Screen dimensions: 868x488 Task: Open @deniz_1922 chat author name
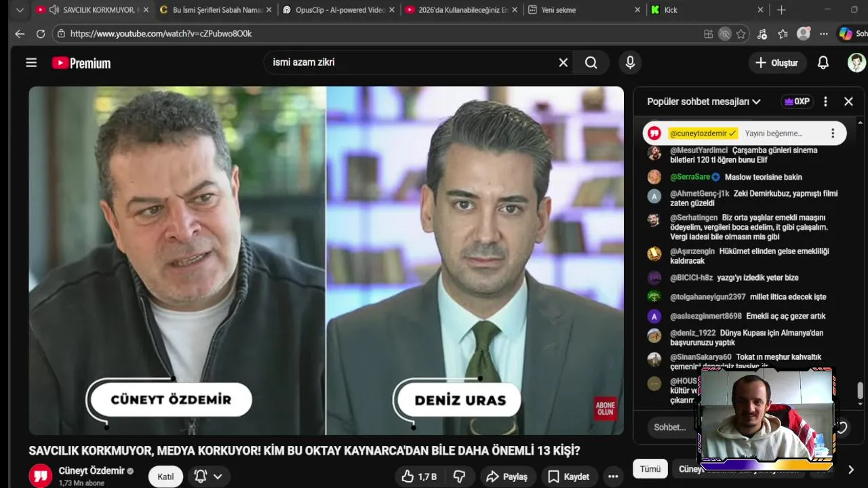pyautogui.click(x=692, y=333)
